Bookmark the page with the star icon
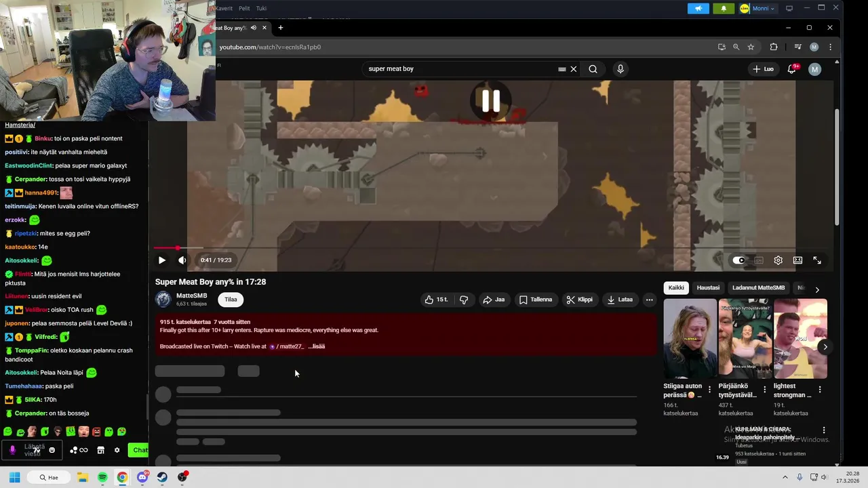The image size is (868, 488). tap(751, 47)
